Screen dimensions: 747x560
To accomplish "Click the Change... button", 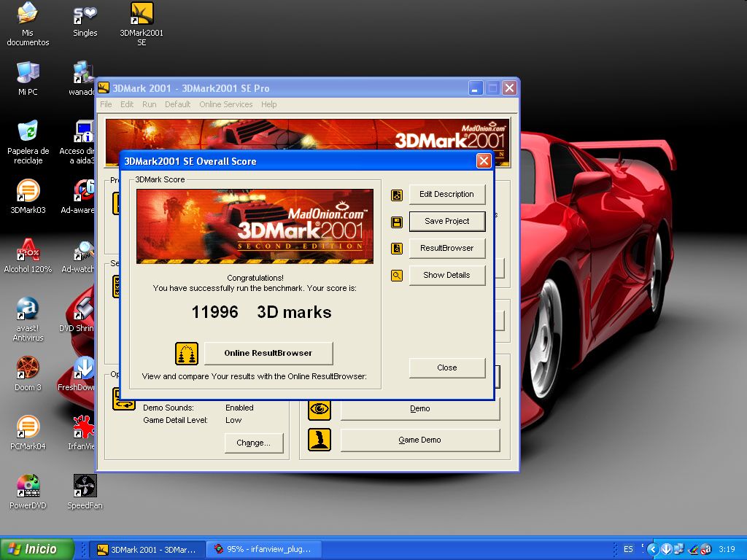I will click(x=253, y=443).
